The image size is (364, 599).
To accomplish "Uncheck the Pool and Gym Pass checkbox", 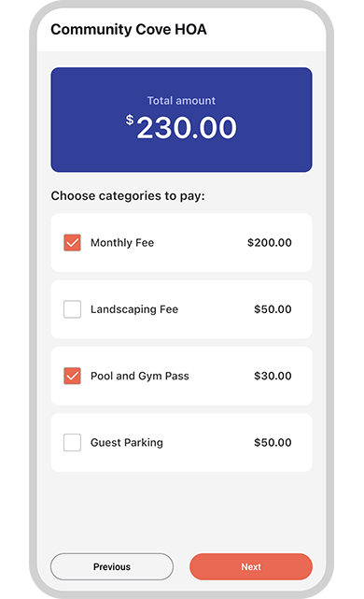I will pos(72,376).
